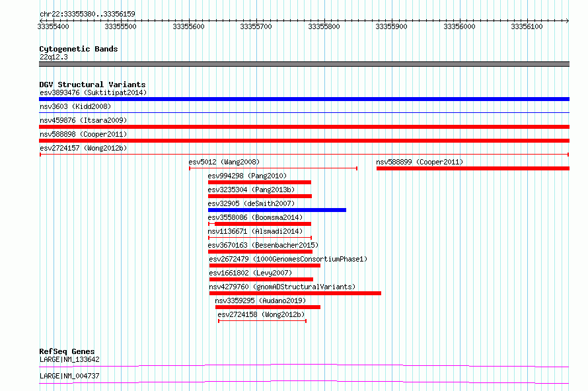Screen dimensions: 588x391
Task: Select the red nsv588899 variant bar
Action: 473,168
